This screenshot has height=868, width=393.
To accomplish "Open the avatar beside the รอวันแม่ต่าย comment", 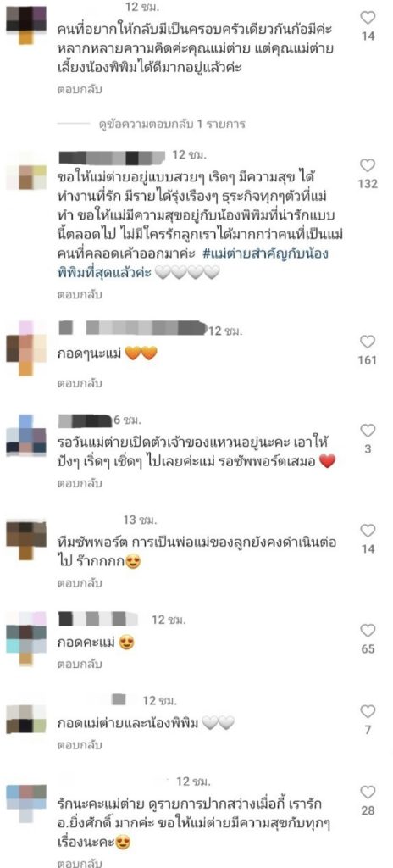I will [x=26, y=435].
